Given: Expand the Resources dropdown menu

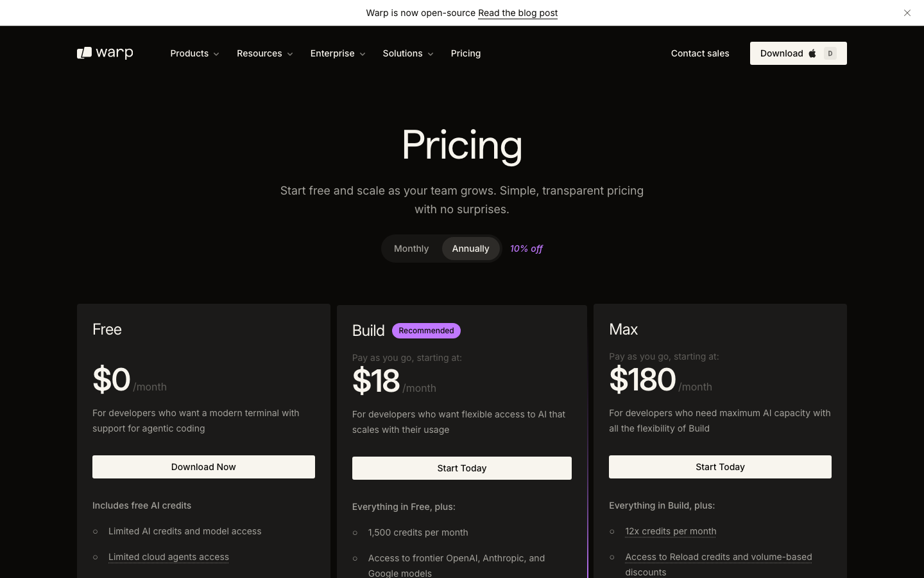Looking at the screenshot, I should [x=265, y=53].
